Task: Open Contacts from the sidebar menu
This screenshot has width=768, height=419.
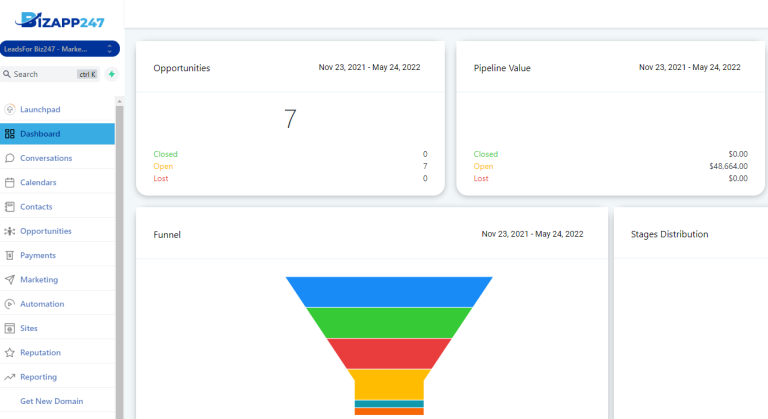Action: [36, 207]
